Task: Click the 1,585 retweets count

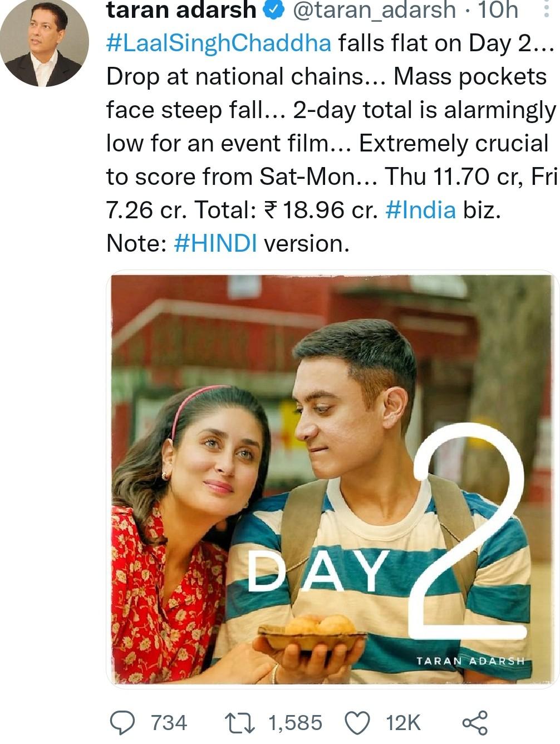Action: click(x=295, y=723)
